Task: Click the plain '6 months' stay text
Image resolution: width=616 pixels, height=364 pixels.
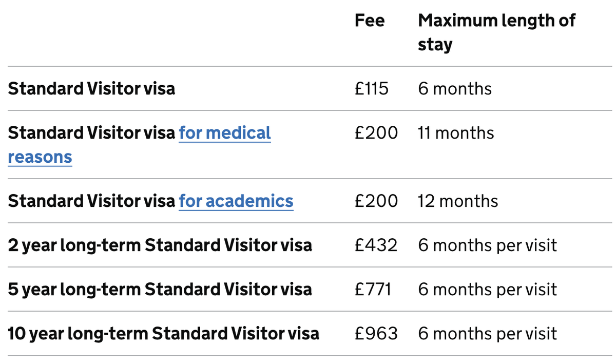Action: pyautogui.click(x=455, y=89)
